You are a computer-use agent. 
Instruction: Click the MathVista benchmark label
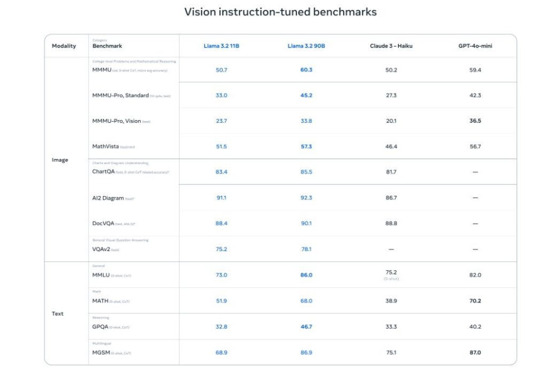pos(106,146)
